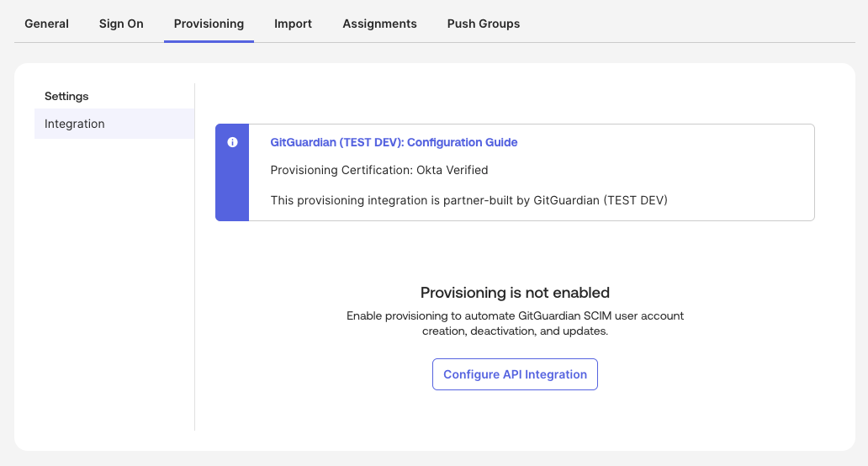The width and height of the screenshot is (868, 466).
Task: Click the 'Provisioning is not enabled' heading
Action: [x=515, y=292]
